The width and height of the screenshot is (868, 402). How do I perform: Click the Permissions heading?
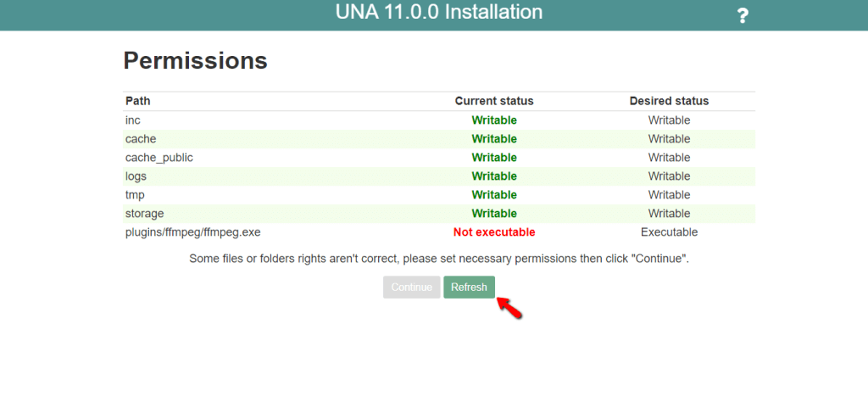[x=196, y=60]
